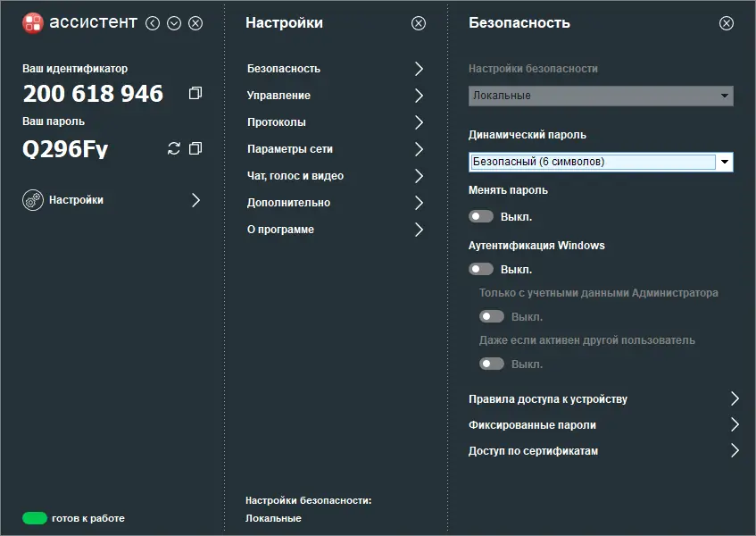
Task: Close the Настройки panel
Action: coord(419,23)
